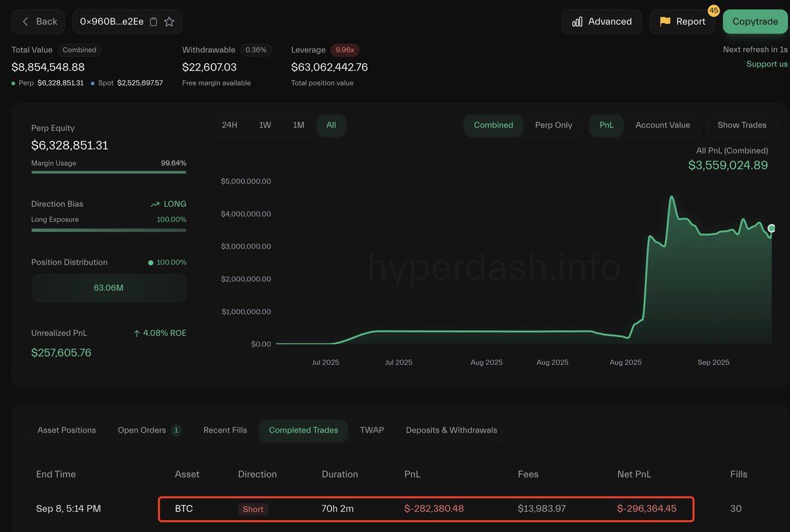Copy the wallet address with clipboard icon

tap(153, 22)
